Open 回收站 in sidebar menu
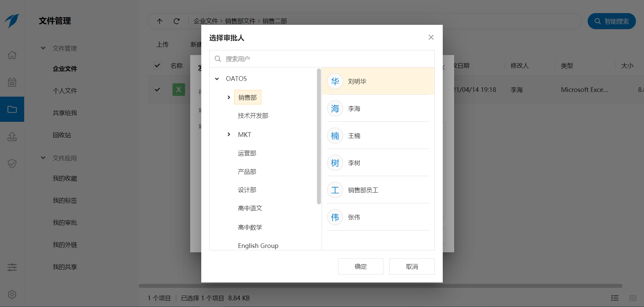 [x=62, y=135]
